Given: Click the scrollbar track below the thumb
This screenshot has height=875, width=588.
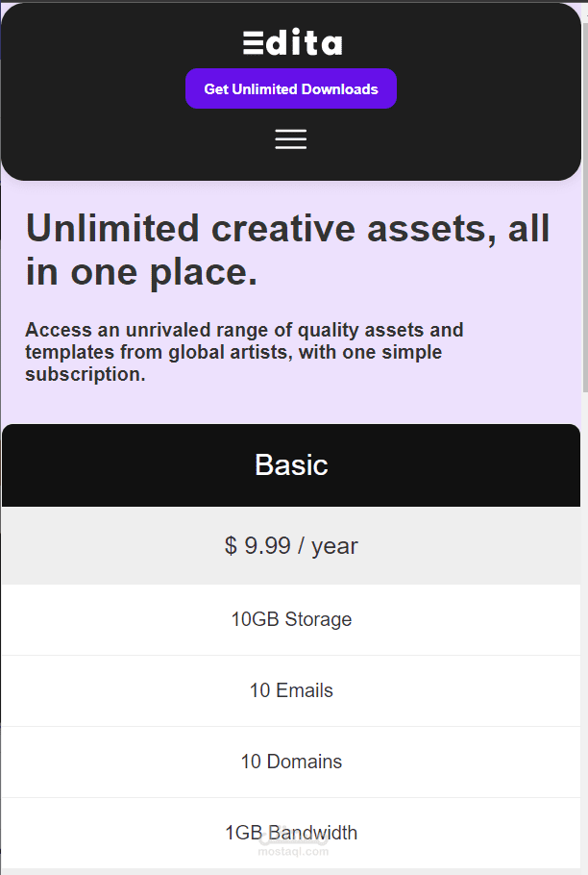Looking at the screenshot, I should [584, 625].
